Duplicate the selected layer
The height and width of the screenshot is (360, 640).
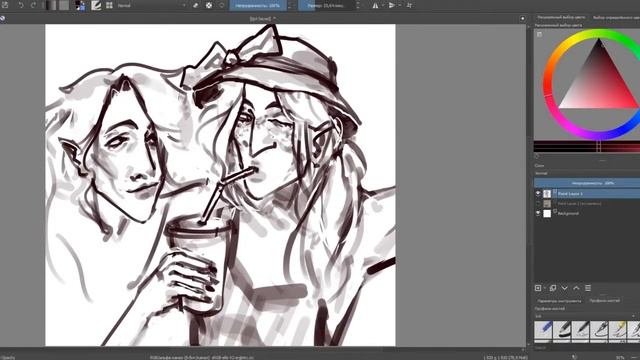click(553, 288)
